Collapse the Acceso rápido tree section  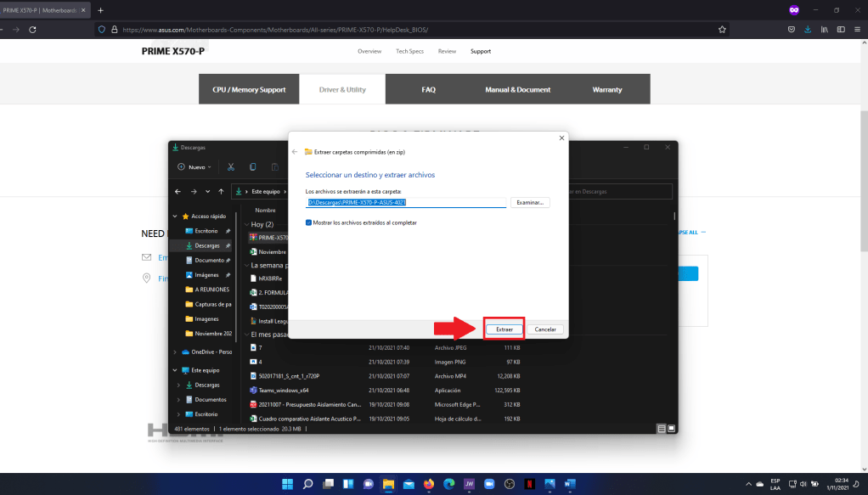coord(176,217)
